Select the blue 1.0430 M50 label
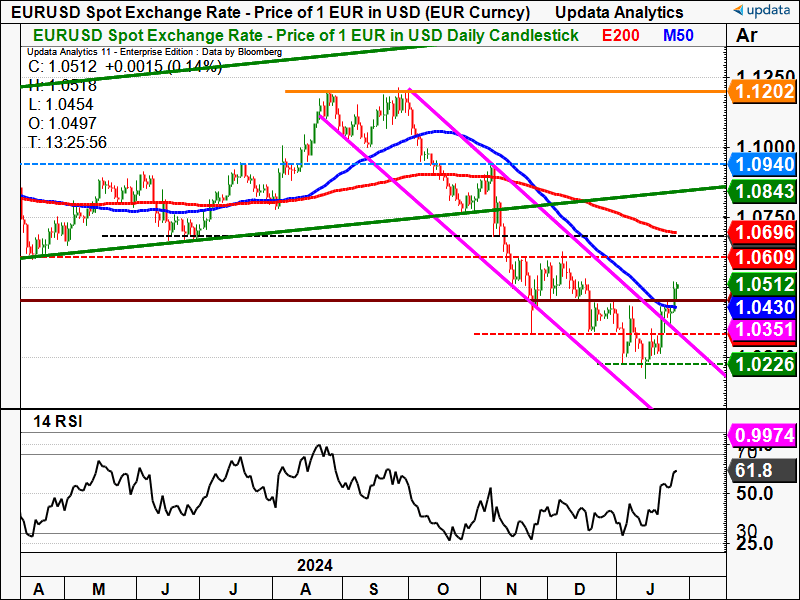The height and width of the screenshot is (600, 800). (763, 307)
